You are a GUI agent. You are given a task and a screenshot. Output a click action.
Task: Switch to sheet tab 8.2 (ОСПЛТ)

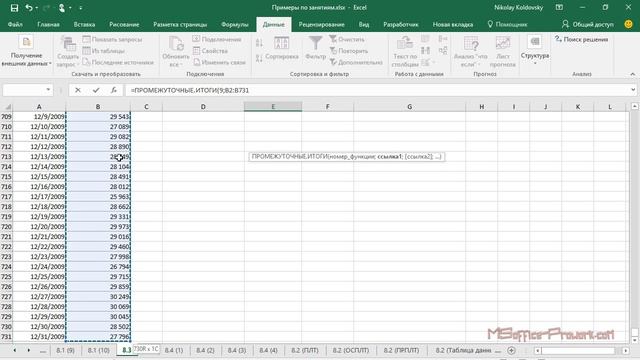pos(351,351)
